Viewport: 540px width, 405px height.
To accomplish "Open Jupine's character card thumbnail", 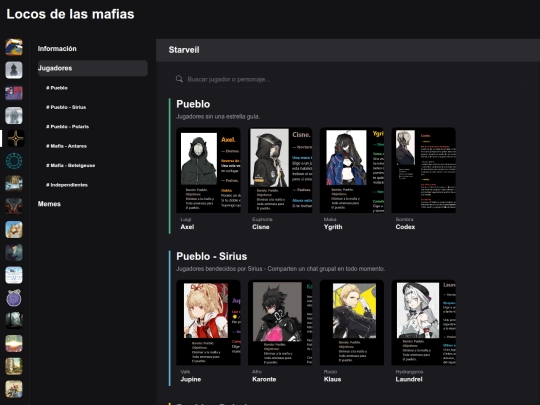I will (208, 322).
